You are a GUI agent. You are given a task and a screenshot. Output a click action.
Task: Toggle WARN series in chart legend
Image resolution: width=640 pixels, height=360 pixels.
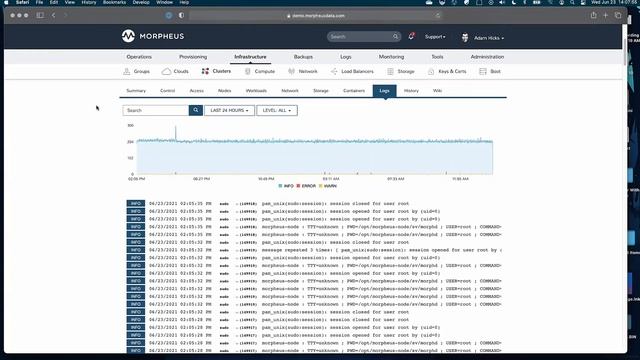[328, 186]
